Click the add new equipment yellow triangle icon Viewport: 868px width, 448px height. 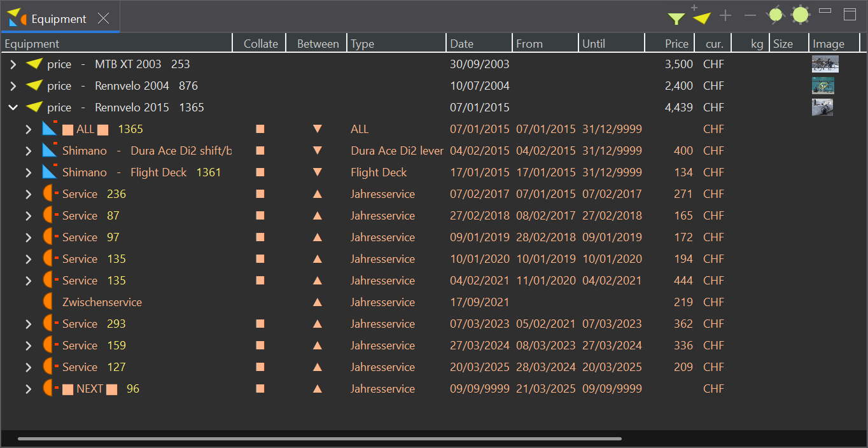click(x=701, y=18)
